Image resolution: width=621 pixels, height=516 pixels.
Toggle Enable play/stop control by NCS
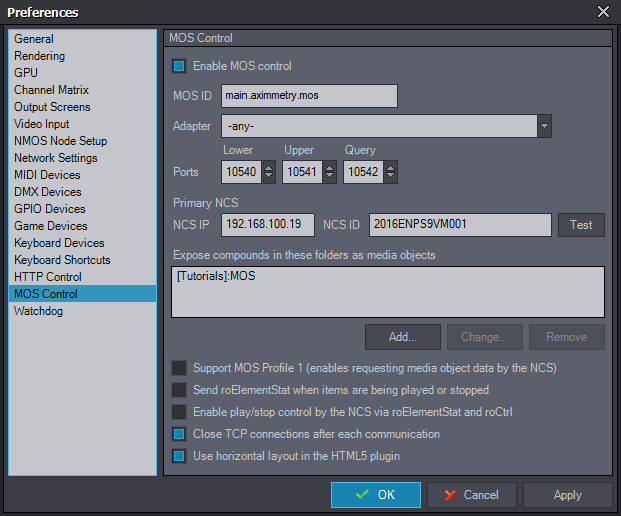click(179, 412)
